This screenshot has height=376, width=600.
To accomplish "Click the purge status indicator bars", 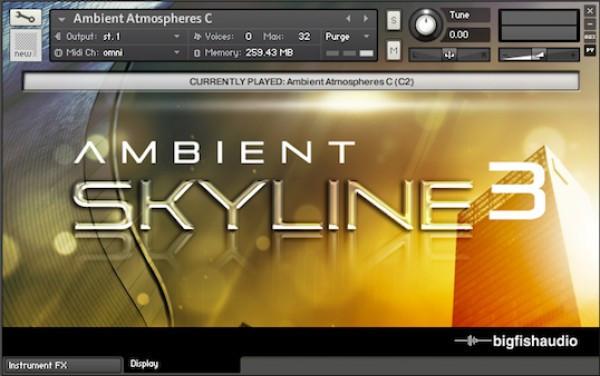I will tap(350, 53).
